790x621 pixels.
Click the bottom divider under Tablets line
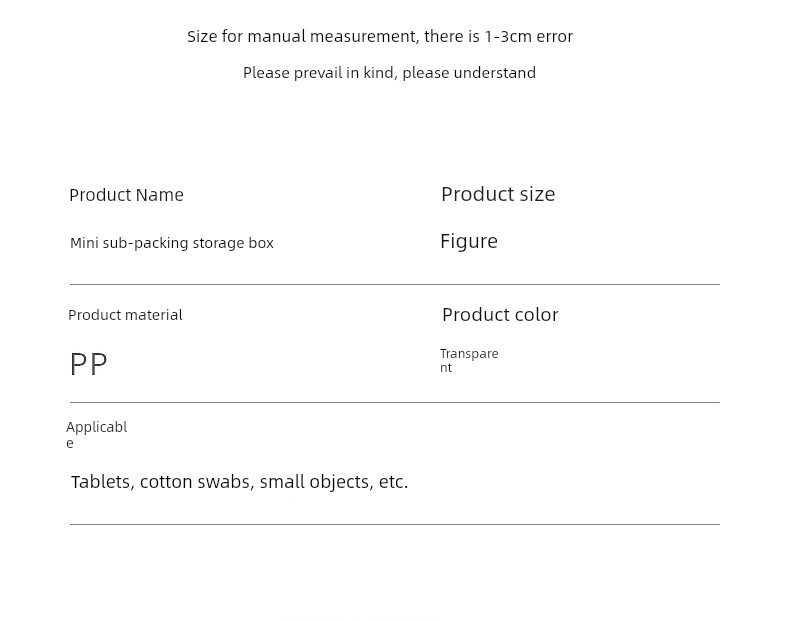395,524
